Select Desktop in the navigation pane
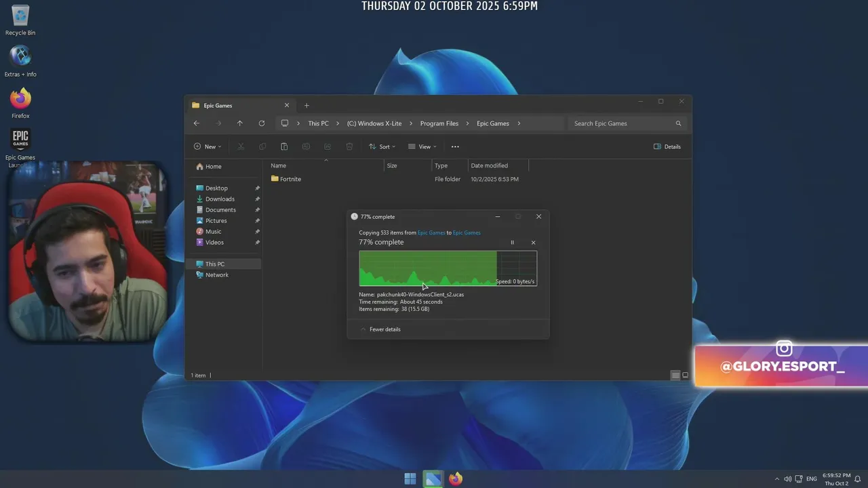868x488 pixels. [x=216, y=188]
